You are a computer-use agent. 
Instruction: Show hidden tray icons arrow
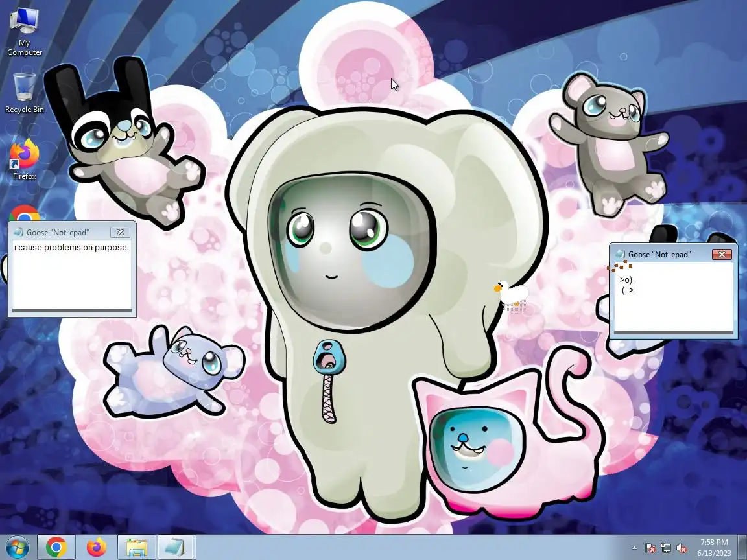click(x=634, y=548)
